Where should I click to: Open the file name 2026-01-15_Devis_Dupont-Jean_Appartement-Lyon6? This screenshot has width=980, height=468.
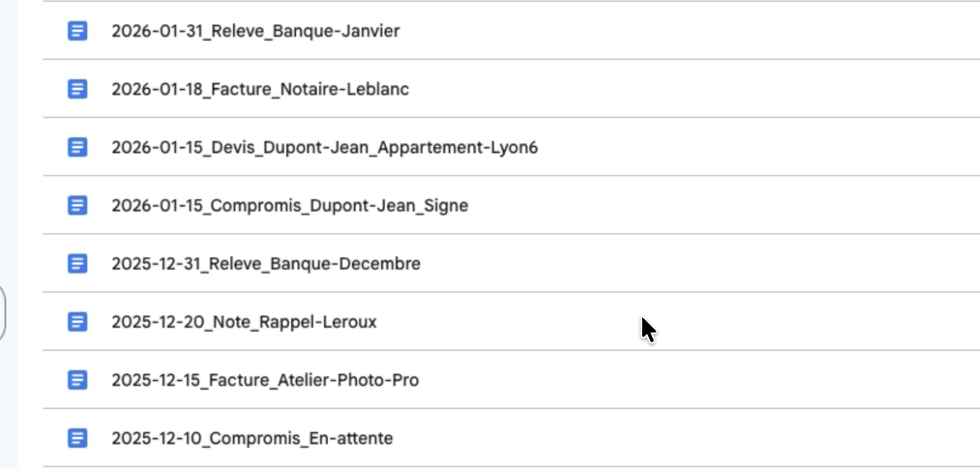pyautogui.click(x=324, y=147)
